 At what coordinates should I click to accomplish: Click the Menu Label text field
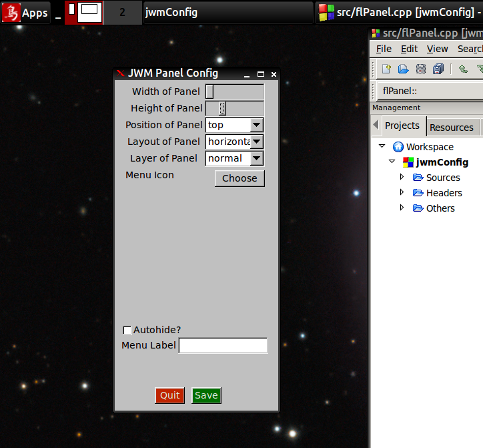pyautogui.click(x=223, y=345)
